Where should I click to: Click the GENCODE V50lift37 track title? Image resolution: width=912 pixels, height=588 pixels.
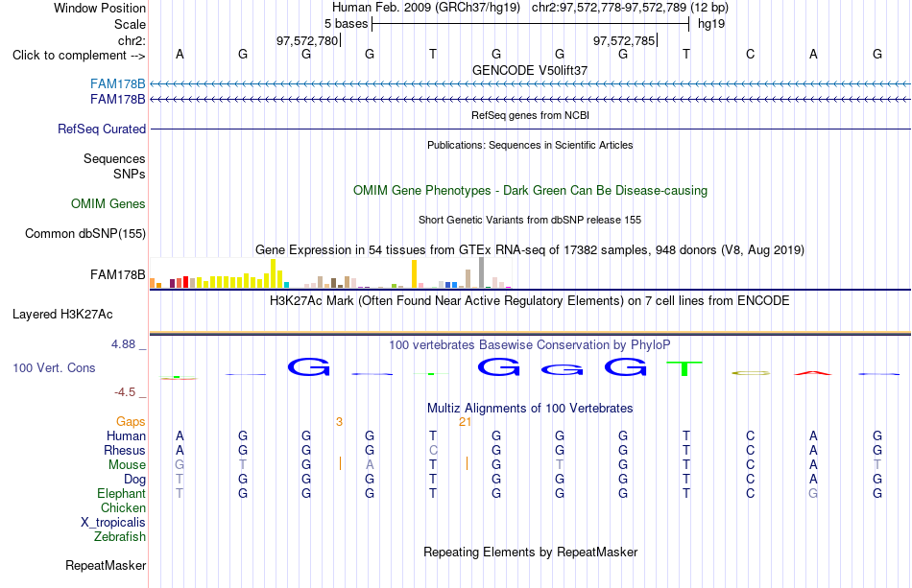point(530,70)
